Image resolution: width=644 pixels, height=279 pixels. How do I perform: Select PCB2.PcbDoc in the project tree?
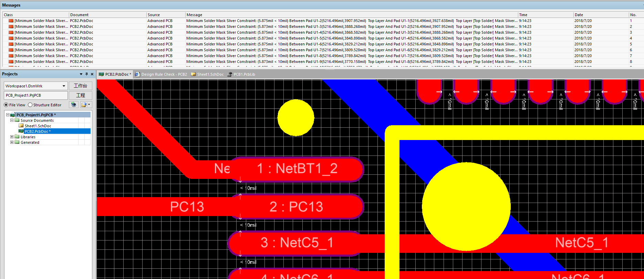point(37,131)
